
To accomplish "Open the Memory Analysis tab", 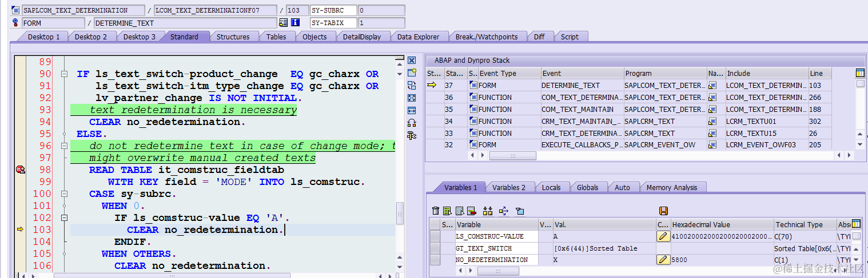I will 672,187.
